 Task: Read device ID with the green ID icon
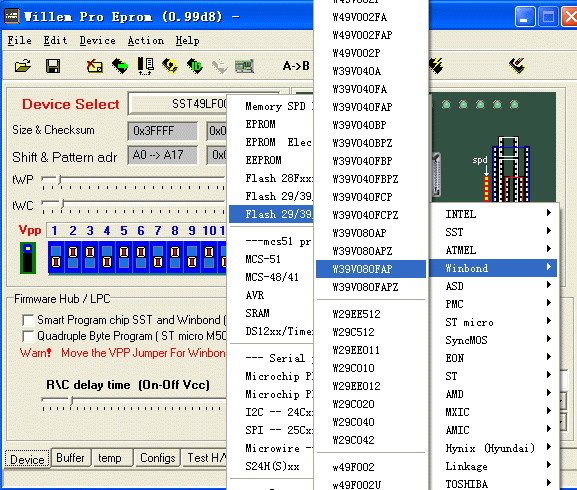pyautogui.click(x=194, y=66)
